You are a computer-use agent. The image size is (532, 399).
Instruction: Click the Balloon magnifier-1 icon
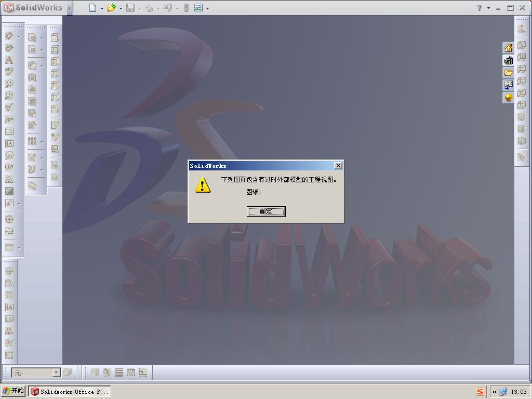point(9,84)
